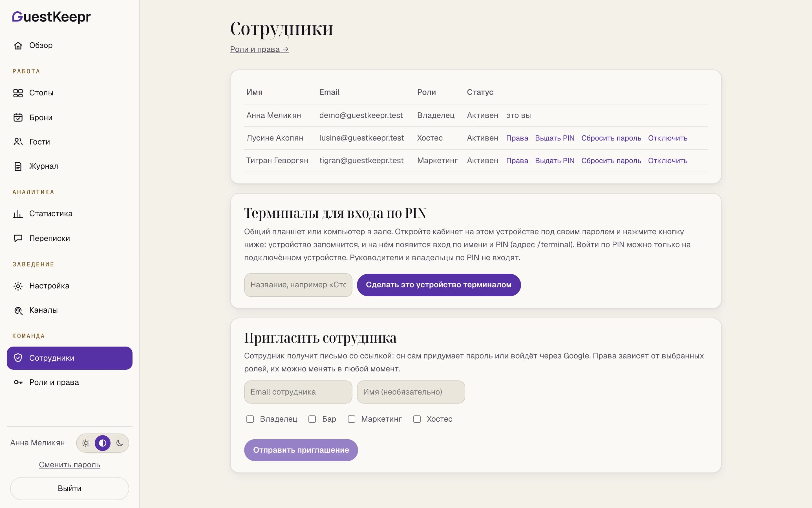Follow the Роли и права → link under heading

(x=259, y=49)
